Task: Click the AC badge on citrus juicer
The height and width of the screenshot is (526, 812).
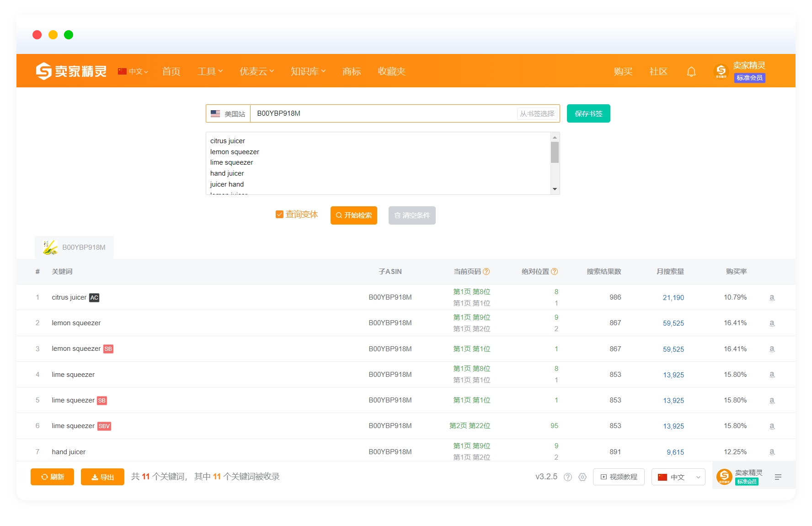Action: tap(94, 297)
